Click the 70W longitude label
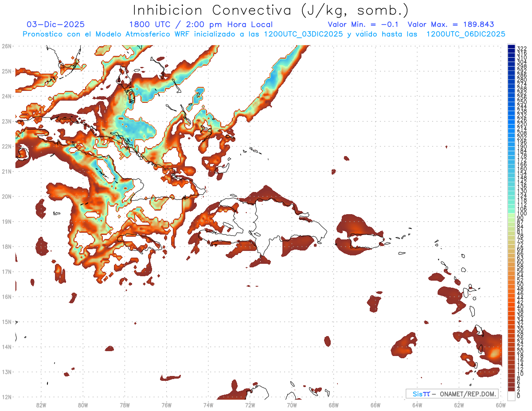Image resolution: width=532 pixels, height=411 pixels. [x=292, y=404]
